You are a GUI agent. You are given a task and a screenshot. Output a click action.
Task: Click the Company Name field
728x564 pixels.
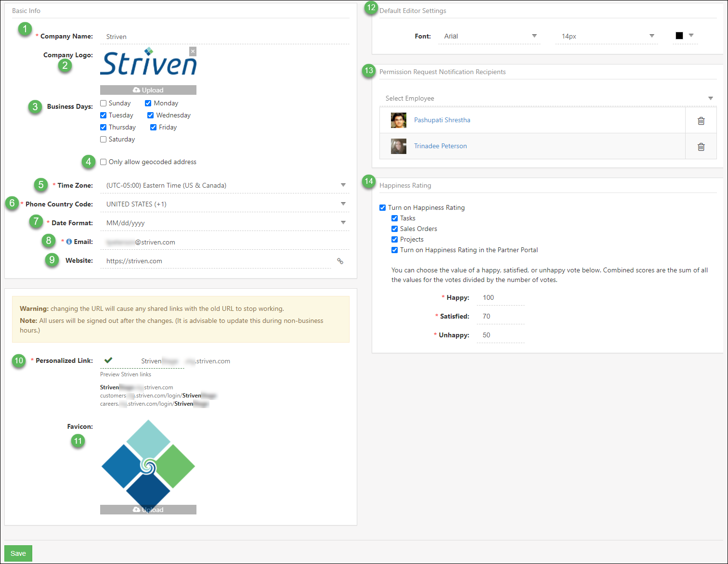click(x=225, y=37)
